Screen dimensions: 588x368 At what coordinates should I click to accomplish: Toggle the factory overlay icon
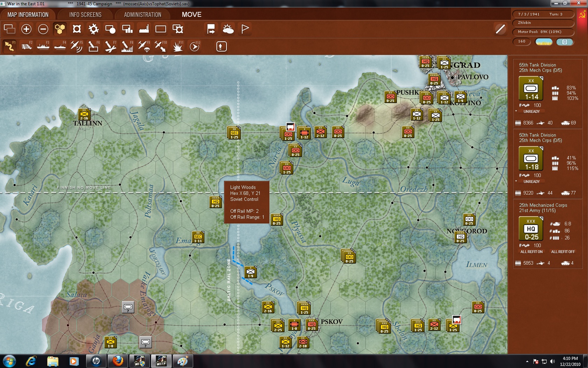click(x=144, y=29)
